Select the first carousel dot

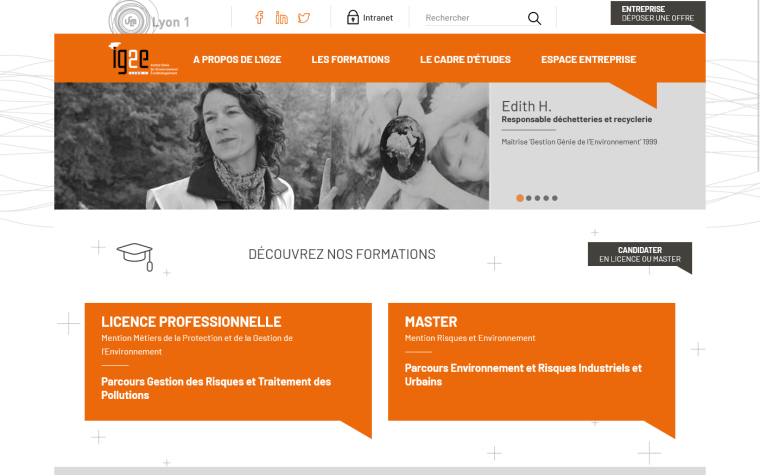click(520, 198)
